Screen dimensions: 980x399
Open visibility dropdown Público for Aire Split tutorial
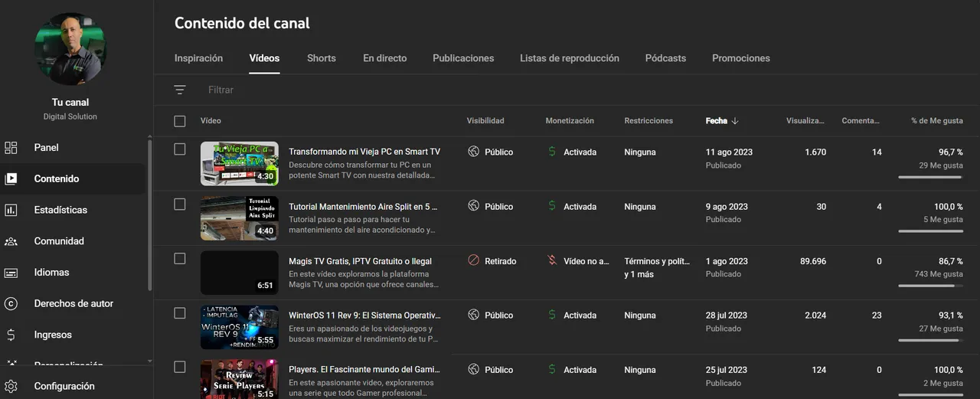(498, 206)
